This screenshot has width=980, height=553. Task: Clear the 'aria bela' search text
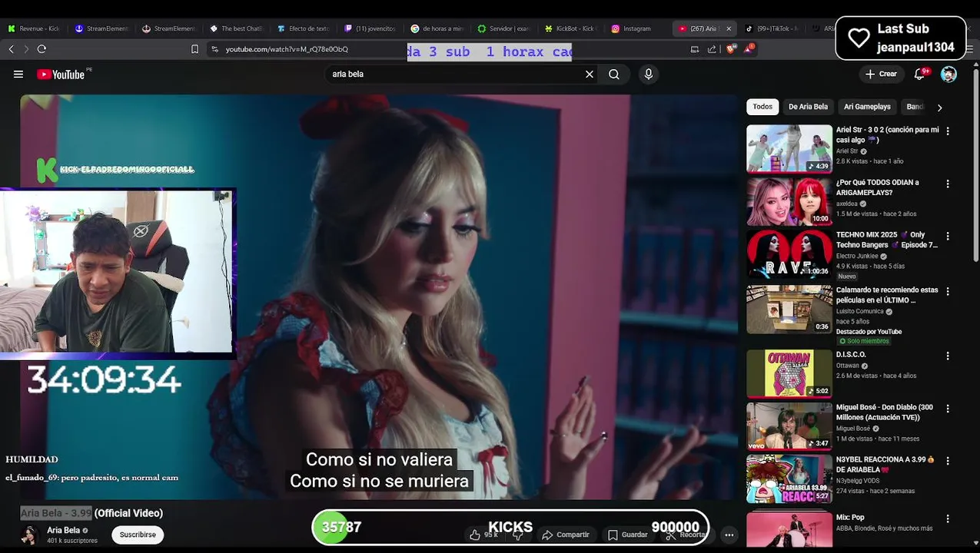[x=590, y=75]
